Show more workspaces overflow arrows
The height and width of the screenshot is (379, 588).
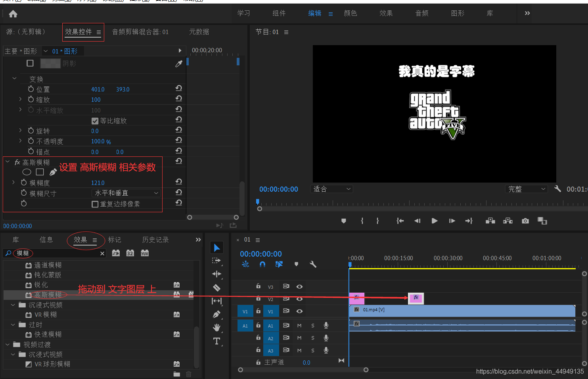point(527,13)
